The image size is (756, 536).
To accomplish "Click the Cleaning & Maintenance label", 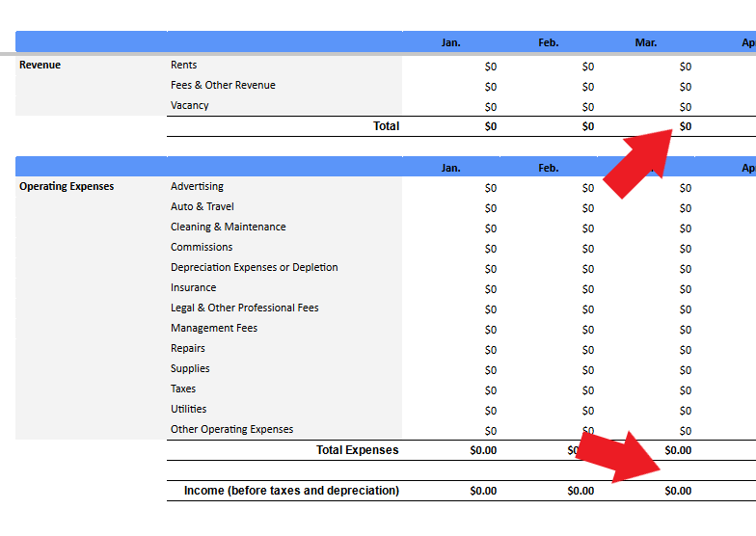I will tap(228, 228).
